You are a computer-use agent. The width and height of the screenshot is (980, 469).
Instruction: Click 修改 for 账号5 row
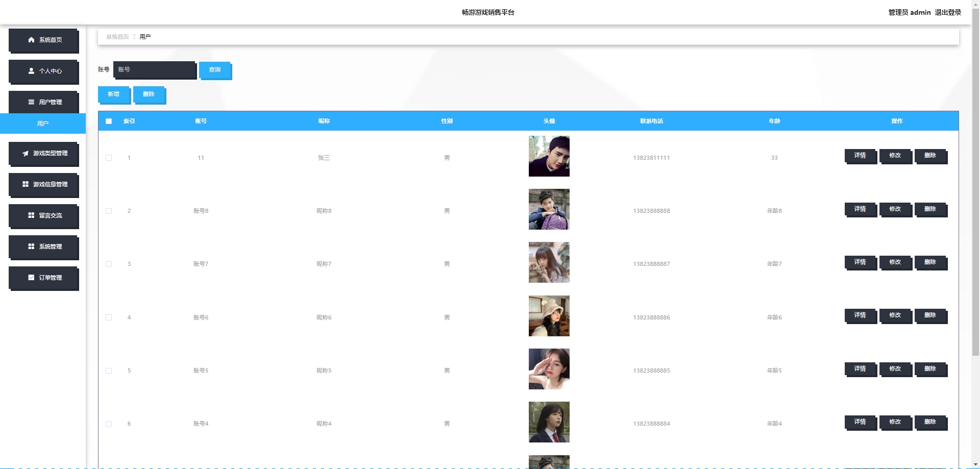tap(896, 369)
